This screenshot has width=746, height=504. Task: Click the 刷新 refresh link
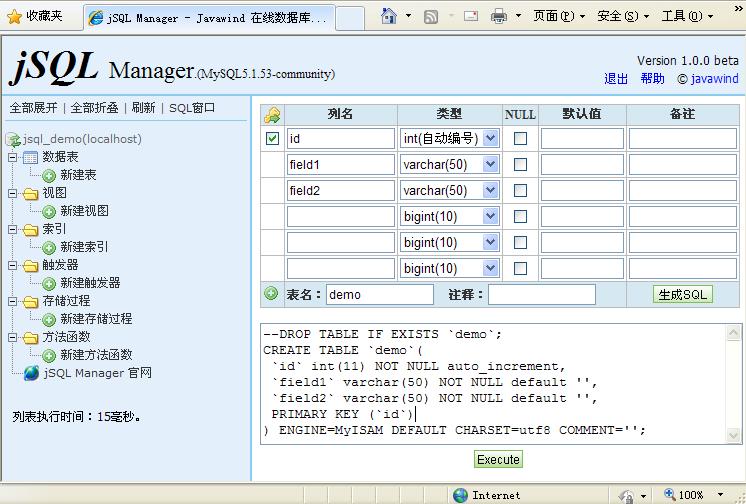coord(143,108)
